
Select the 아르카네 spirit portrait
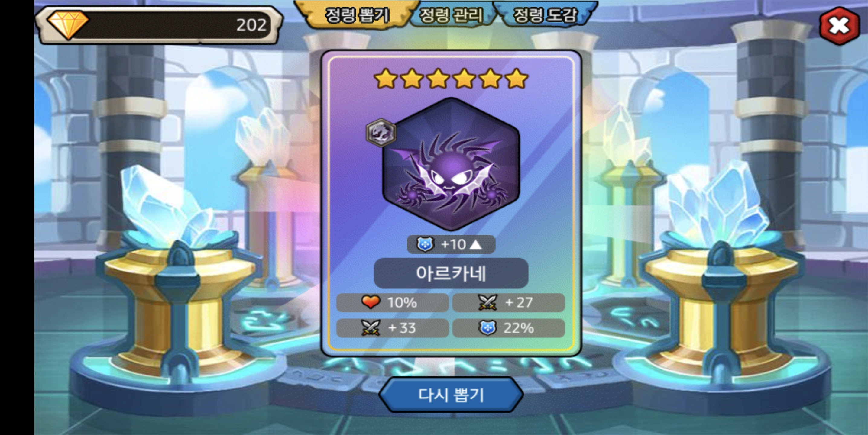(x=451, y=164)
